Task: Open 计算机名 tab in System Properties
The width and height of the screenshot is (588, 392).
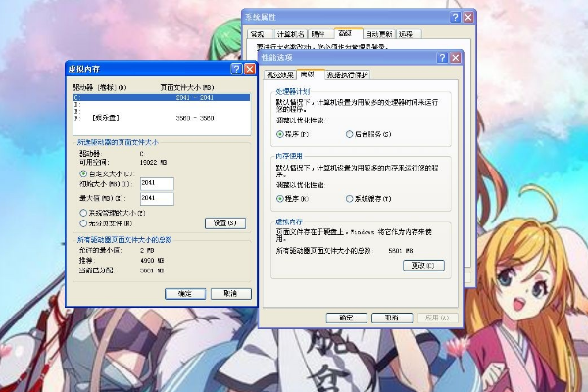Action: [290, 34]
